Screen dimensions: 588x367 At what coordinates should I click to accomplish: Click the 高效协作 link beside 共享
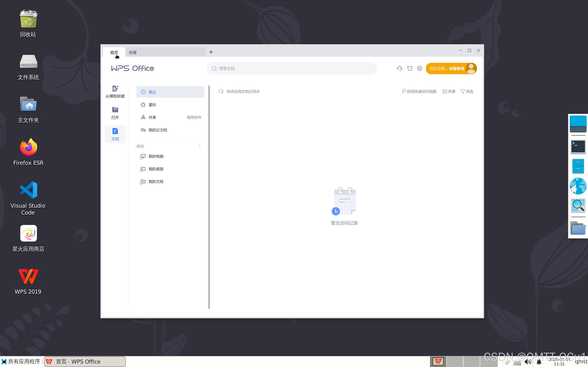coord(194,117)
